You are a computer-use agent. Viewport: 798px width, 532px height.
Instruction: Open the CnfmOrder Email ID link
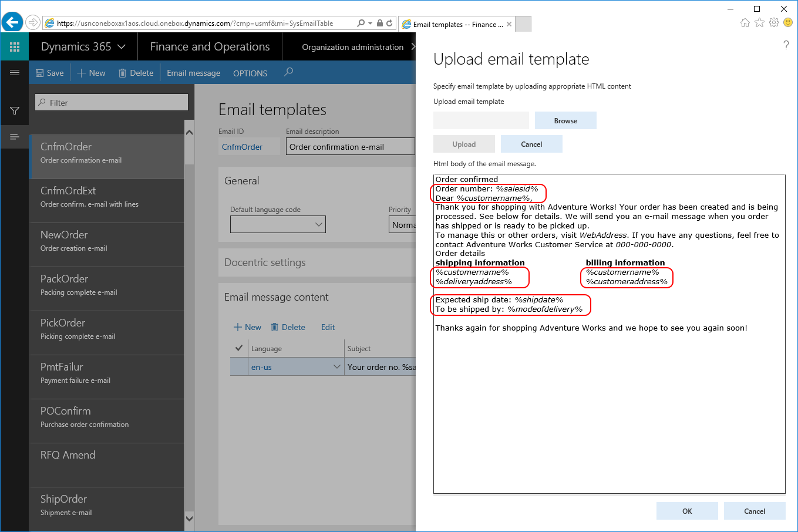click(242, 147)
